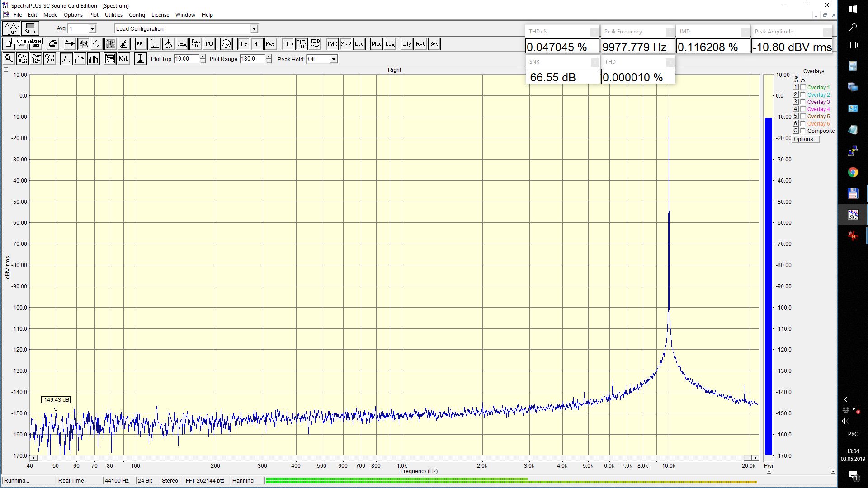
Task: Open the Rvb reverberation utility
Action: pos(420,44)
